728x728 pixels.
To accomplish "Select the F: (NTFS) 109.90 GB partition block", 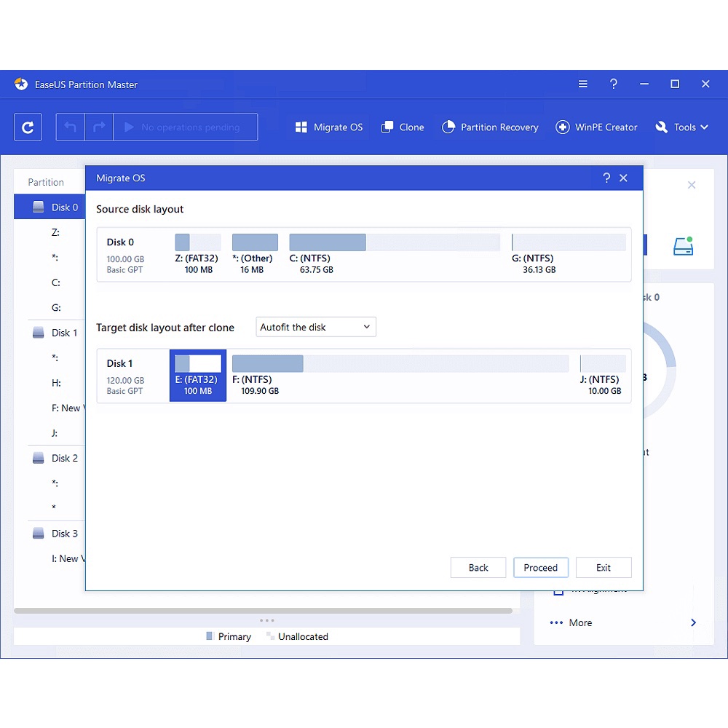I will [400, 376].
